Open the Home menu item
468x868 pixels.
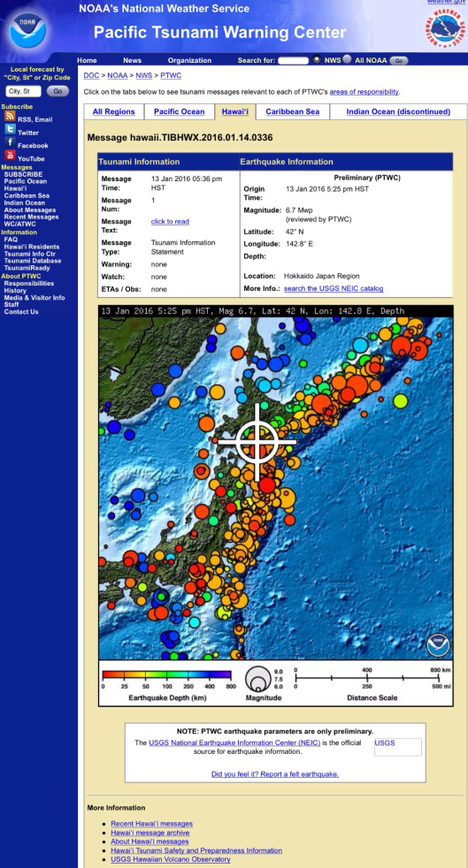tap(87, 60)
